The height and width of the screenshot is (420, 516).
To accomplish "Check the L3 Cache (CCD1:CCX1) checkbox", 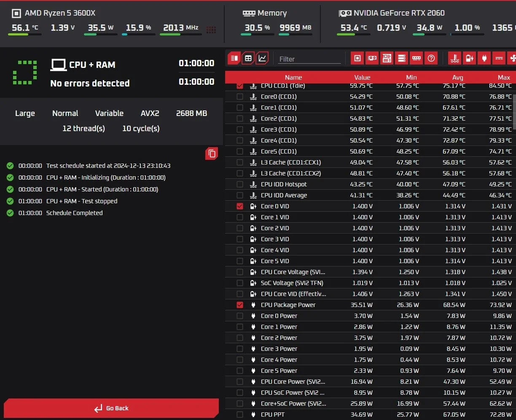I will pyautogui.click(x=240, y=162).
